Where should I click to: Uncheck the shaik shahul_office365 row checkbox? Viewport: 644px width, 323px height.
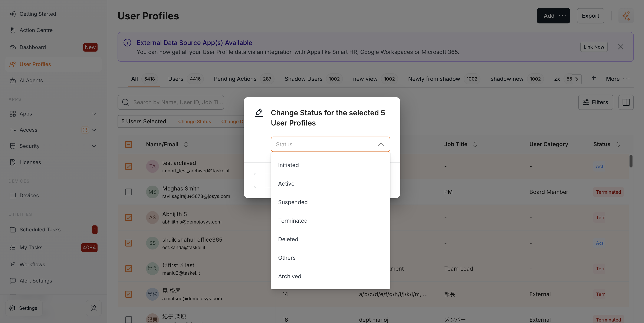(128, 243)
